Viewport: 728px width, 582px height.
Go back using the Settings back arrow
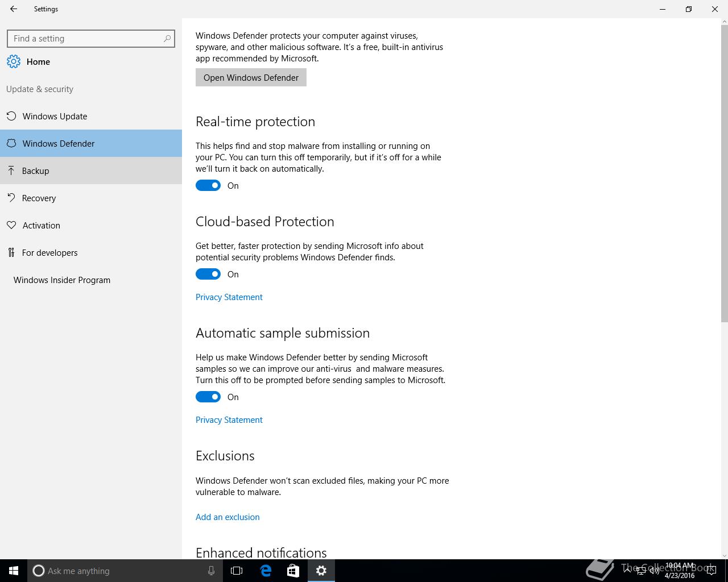(x=14, y=9)
